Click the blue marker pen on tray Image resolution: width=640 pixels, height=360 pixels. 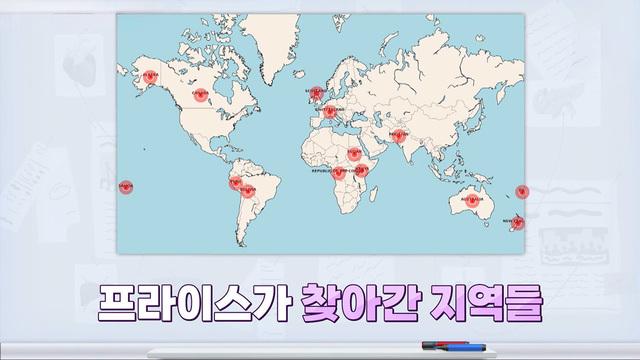(463, 348)
